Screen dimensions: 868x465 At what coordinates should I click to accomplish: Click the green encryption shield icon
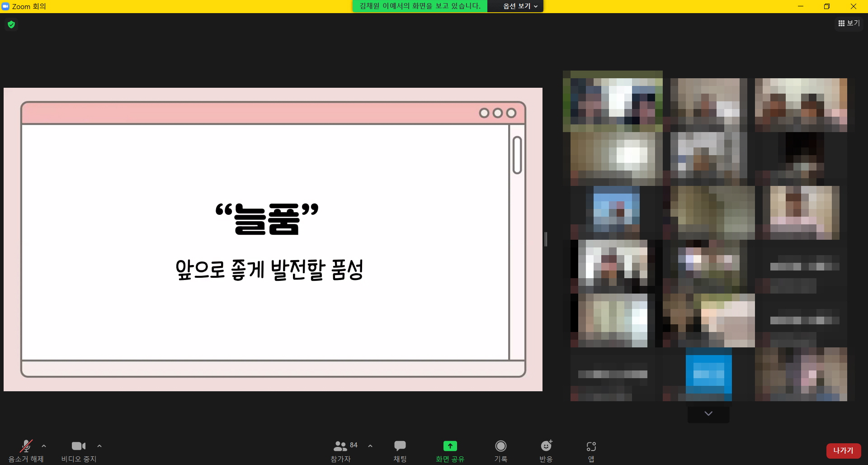tap(11, 24)
